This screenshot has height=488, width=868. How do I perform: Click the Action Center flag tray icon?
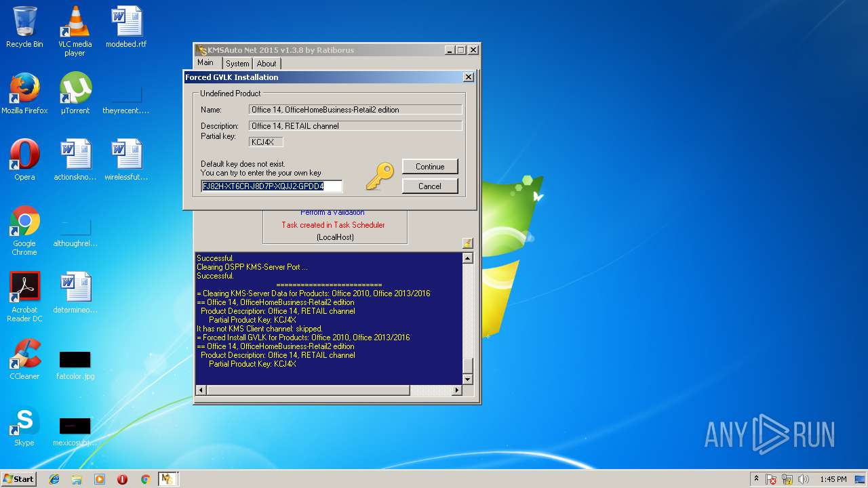[772, 479]
